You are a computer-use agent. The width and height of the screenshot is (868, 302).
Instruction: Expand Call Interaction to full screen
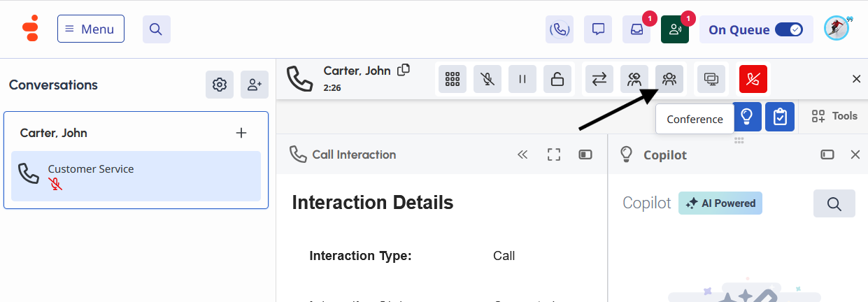coord(554,154)
